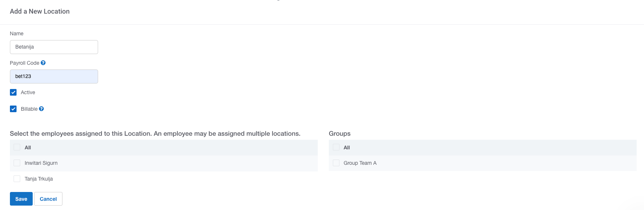Click the Payroll Code field with bet123
The width and height of the screenshot is (644, 210).
(54, 76)
